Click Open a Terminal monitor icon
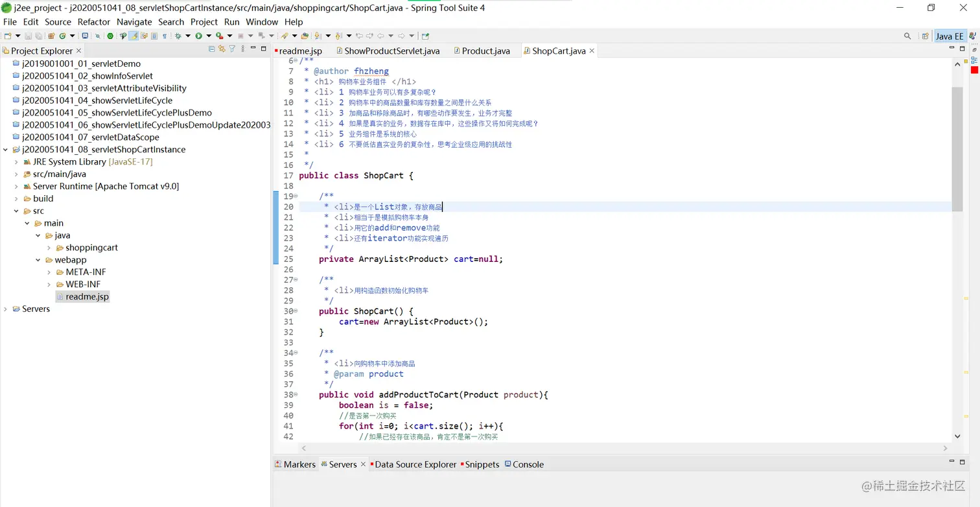Viewport: 980px width, 507px height. (85, 36)
